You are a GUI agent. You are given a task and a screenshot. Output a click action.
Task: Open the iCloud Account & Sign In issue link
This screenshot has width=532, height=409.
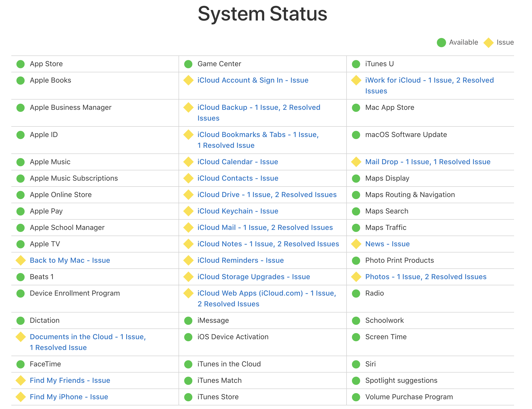point(253,80)
